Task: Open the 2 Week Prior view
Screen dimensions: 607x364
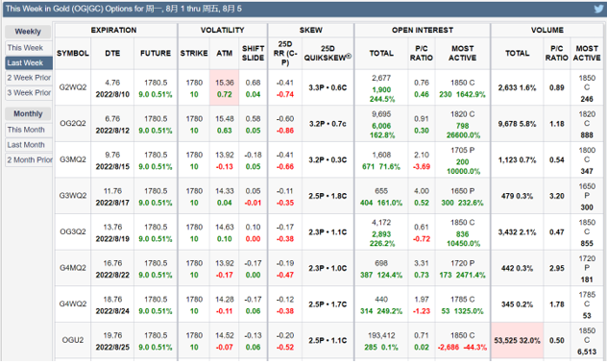Action: tap(29, 78)
